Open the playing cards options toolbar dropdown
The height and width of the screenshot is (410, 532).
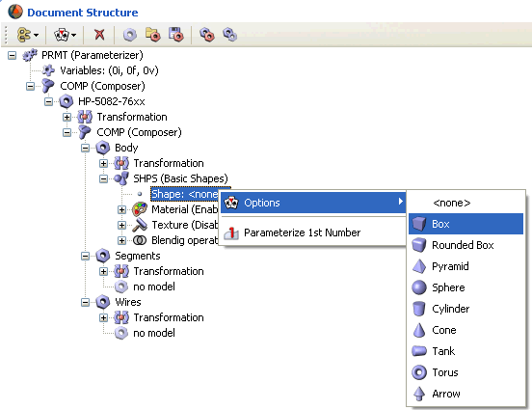(66, 35)
